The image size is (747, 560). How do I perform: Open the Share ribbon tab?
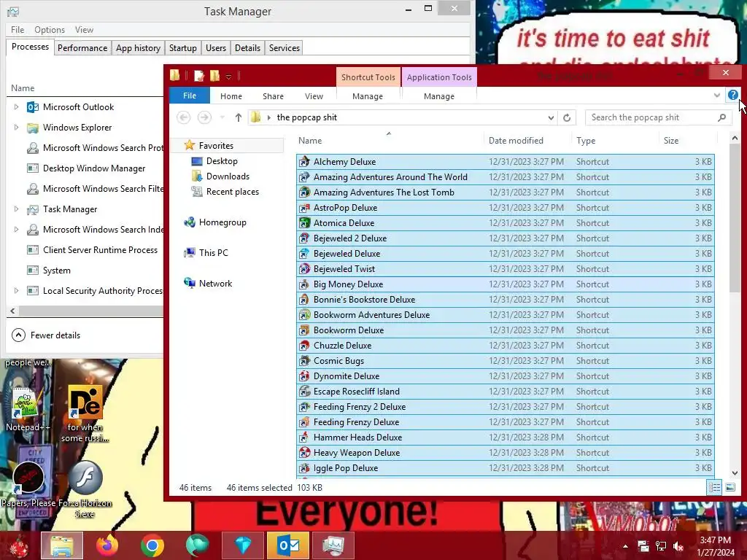(273, 96)
